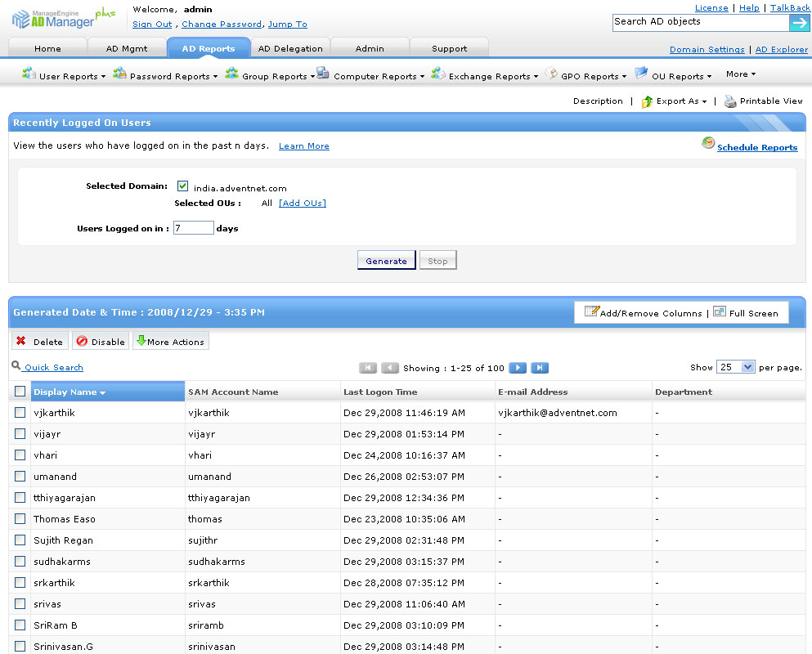The width and height of the screenshot is (812, 654).
Task: Click the Full Screen icon
Action: tap(720, 311)
